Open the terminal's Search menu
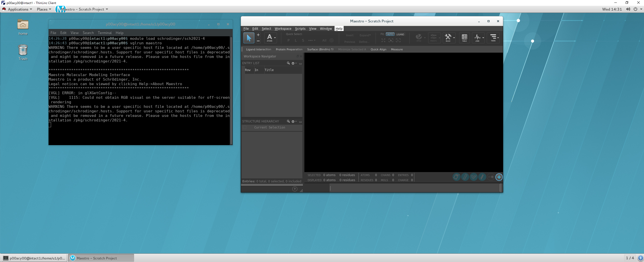The image size is (644, 262). (x=88, y=33)
